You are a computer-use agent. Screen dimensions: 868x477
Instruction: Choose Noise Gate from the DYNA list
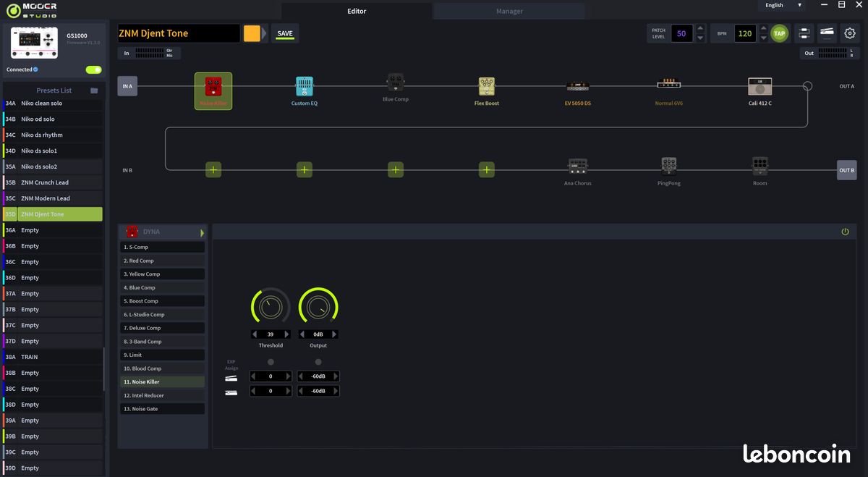point(163,409)
